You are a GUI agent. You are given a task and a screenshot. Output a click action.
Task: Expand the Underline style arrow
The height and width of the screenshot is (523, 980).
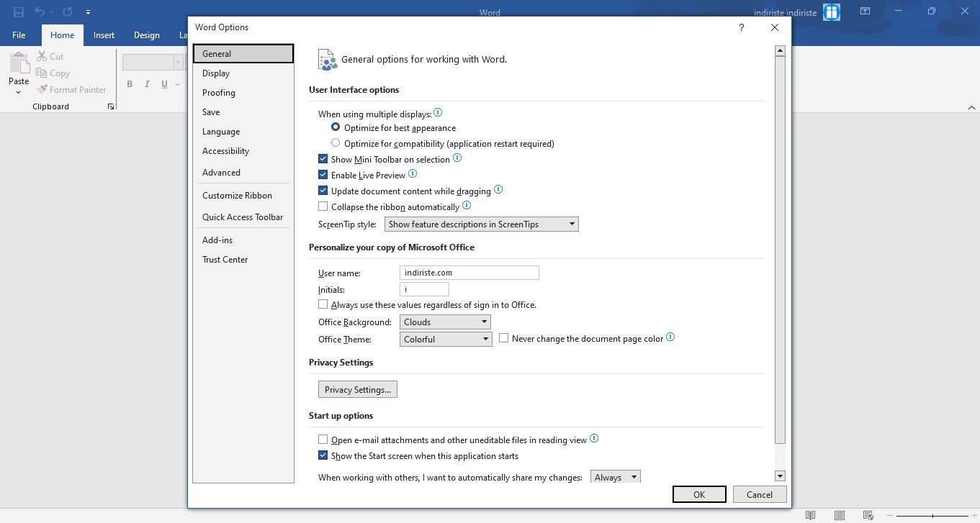[x=176, y=84]
